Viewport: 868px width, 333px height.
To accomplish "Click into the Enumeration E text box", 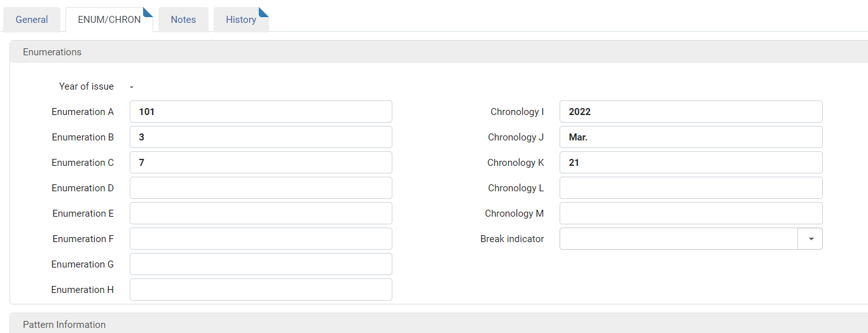I will (x=261, y=214).
